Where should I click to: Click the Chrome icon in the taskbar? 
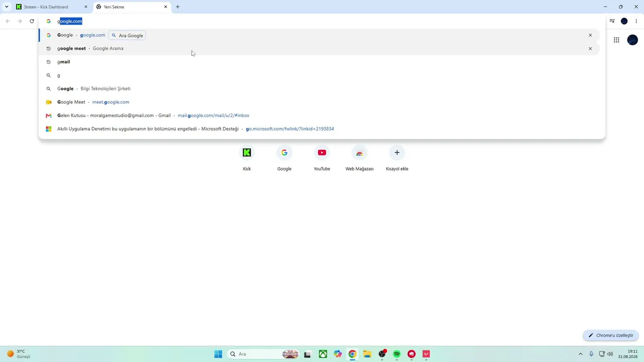pyautogui.click(x=352, y=354)
